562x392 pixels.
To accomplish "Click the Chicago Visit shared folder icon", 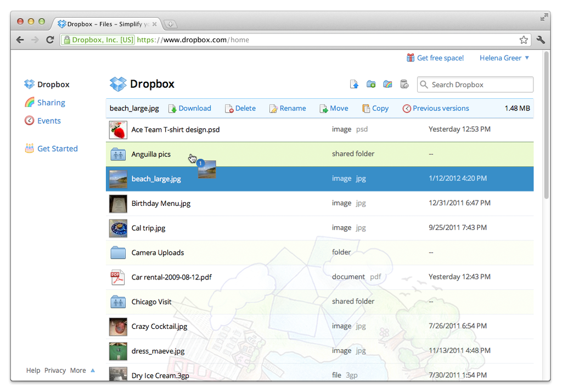I will tap(118, 302).
